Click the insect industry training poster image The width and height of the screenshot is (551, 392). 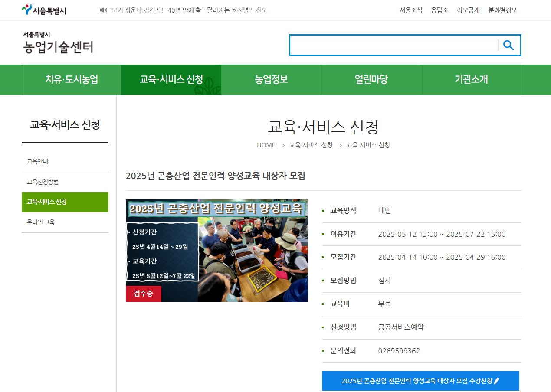[217, 251]
